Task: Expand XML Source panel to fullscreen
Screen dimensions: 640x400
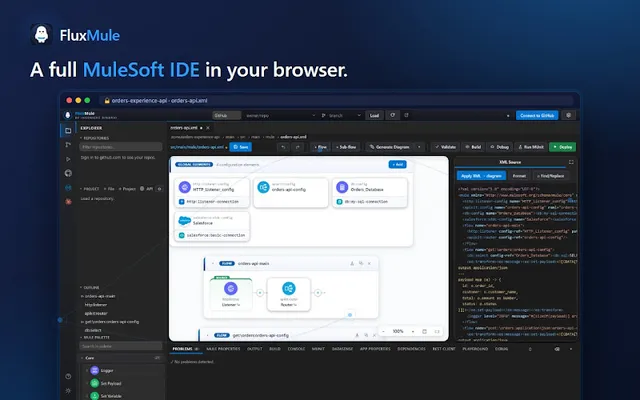Action: [571, 162]
